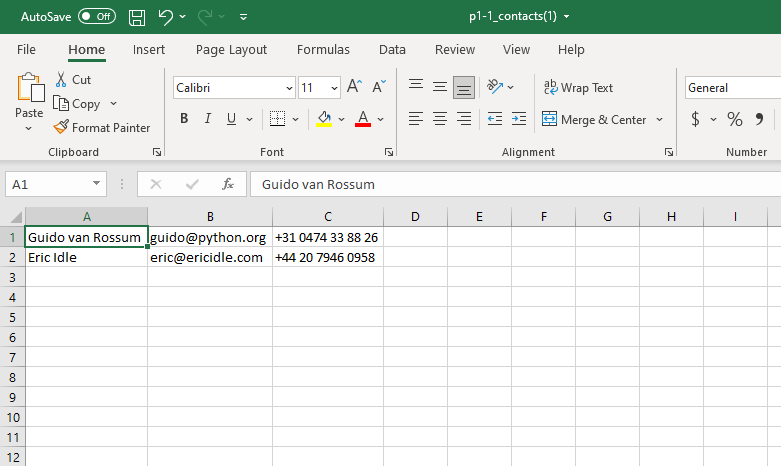781x466 pixels.
Task: Click Merge & Center button
Action: [x=594, y=119]
